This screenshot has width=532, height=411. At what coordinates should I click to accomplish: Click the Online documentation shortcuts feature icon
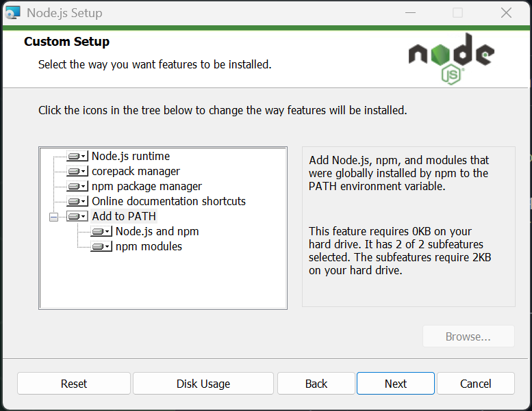tap(77, 201)
